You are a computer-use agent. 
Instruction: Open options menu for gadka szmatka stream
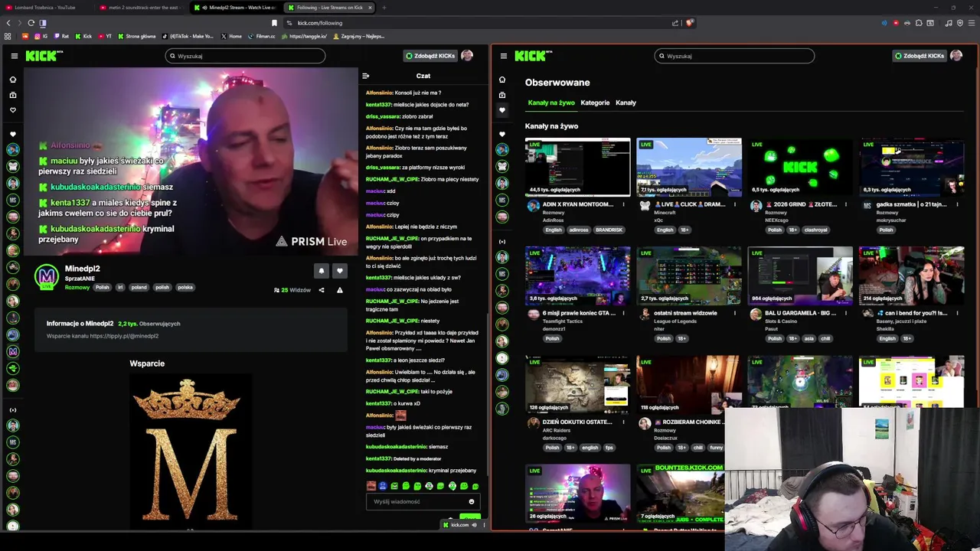[957, 204]
